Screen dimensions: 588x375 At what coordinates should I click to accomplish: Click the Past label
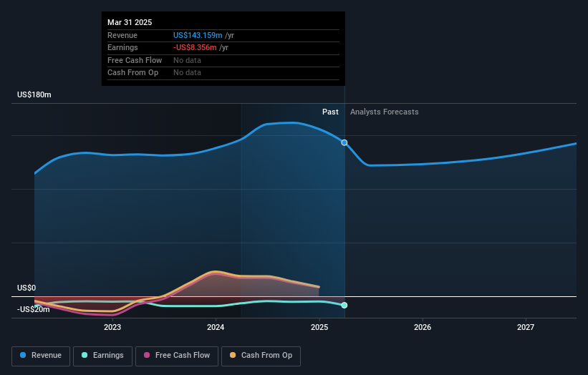[x=330, y=112]
